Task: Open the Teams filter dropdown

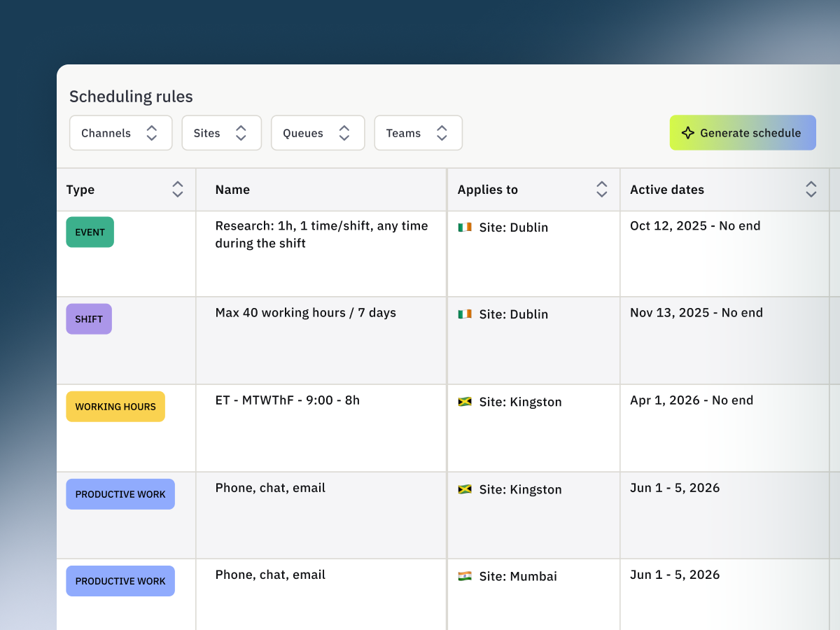Action: 418,133
